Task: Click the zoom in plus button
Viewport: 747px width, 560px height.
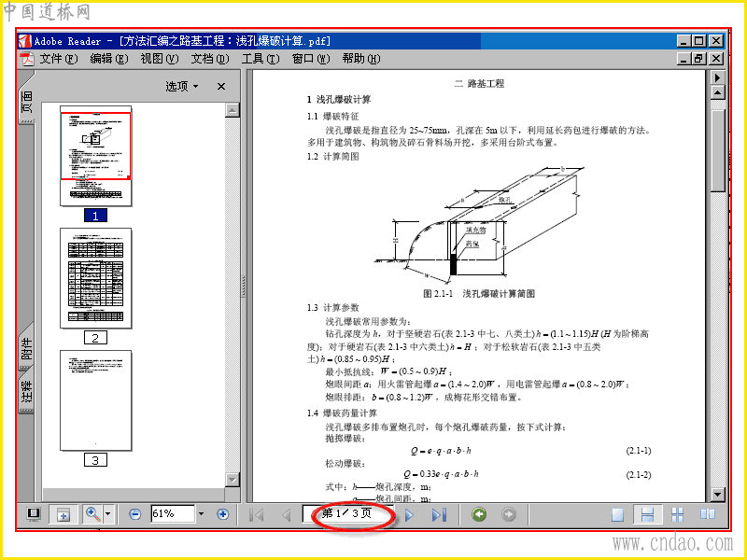Action: point(222,514)
